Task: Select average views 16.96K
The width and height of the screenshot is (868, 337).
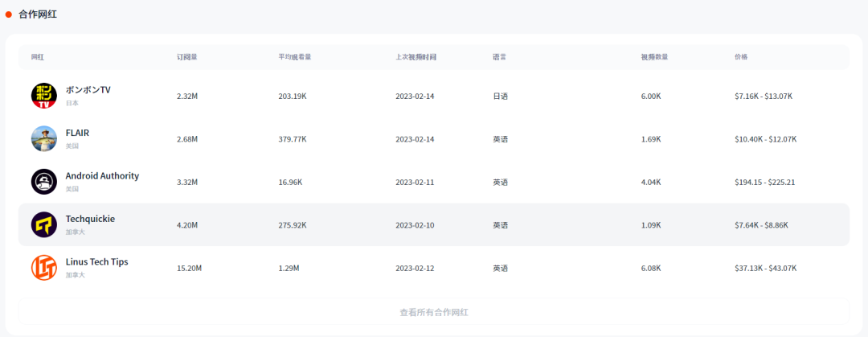Action: click(290, 183)
